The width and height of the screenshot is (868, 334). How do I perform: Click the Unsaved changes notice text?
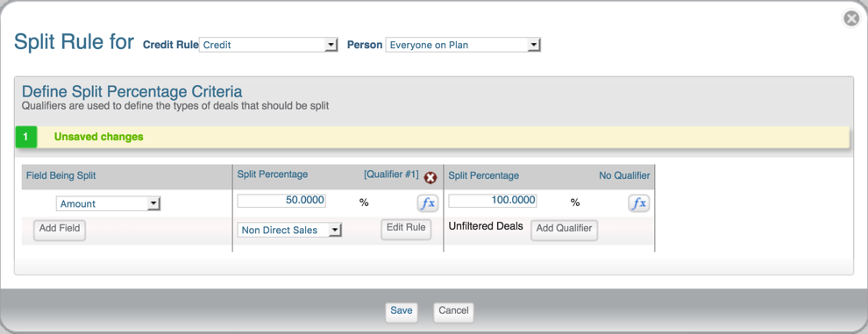tap(98, 137)
